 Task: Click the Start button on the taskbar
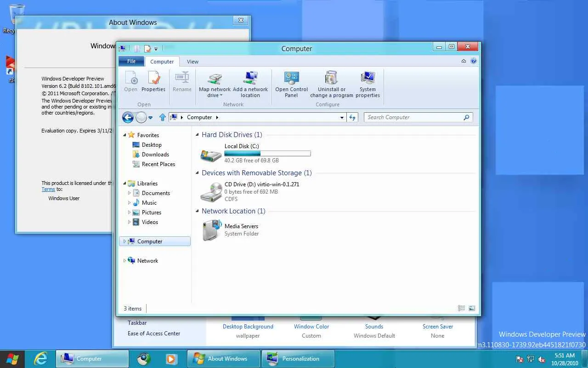tap(12, 359)
